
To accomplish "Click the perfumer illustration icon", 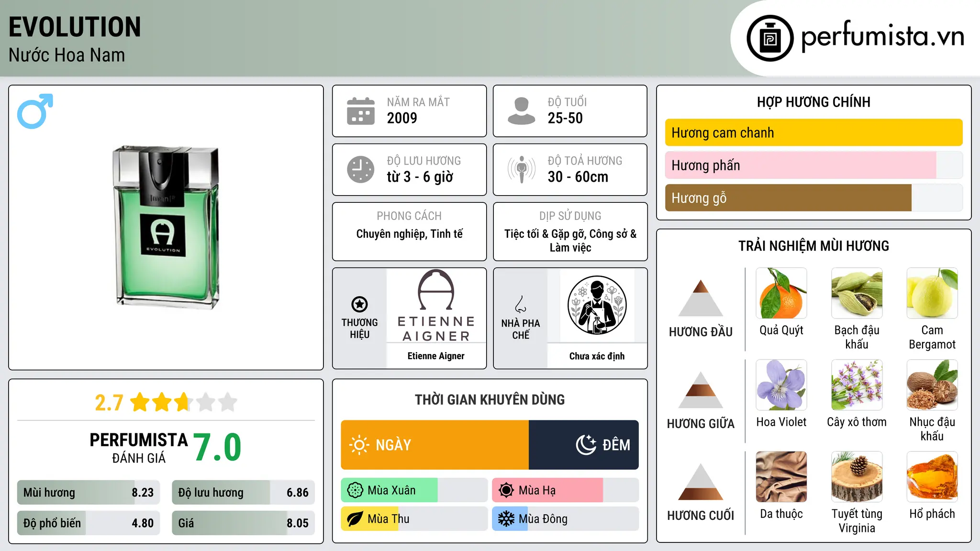I will [x=597, y=305].
